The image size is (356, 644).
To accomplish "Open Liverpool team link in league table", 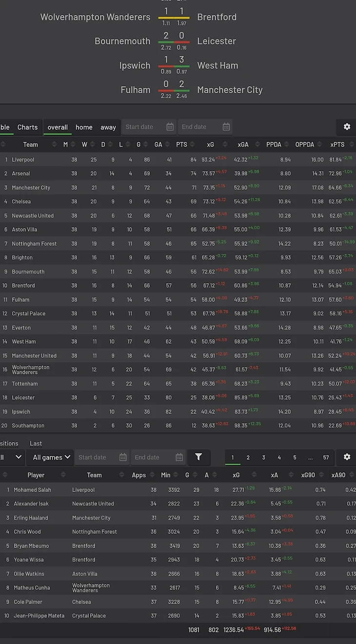I will click(23, 159).
